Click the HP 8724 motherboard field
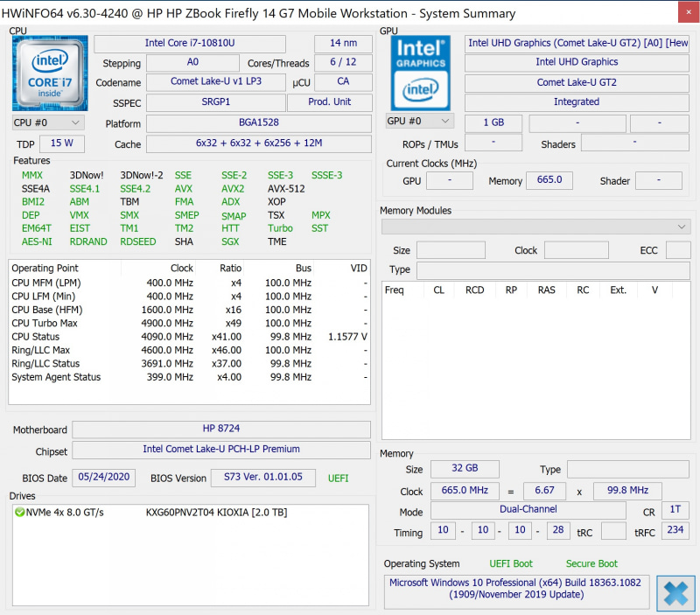 [x=221, y=430]
